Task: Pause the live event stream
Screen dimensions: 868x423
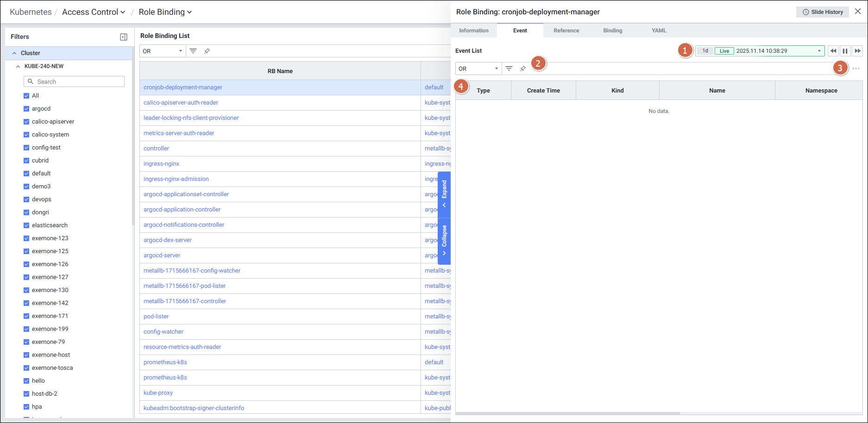Action: pyautogui.click(x=845, y=51)
